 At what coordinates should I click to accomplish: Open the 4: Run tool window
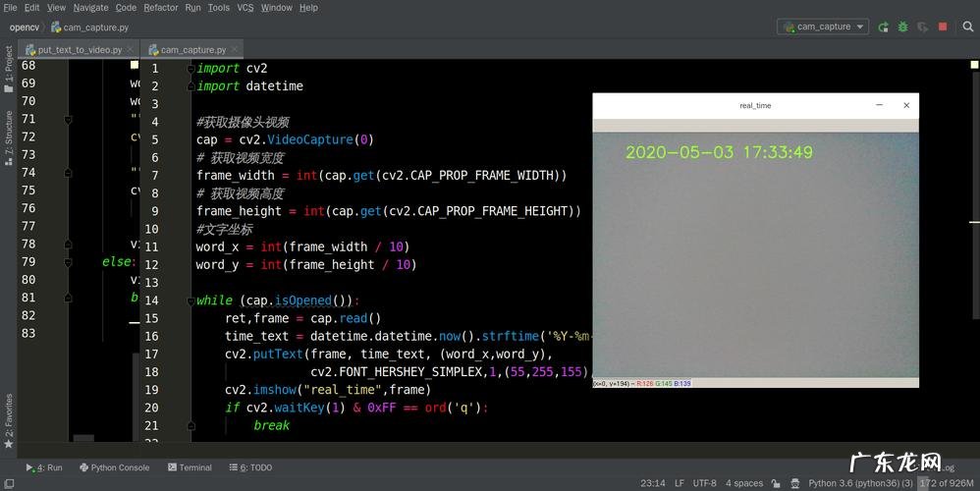pyautogui.click(x=43, y=467)
